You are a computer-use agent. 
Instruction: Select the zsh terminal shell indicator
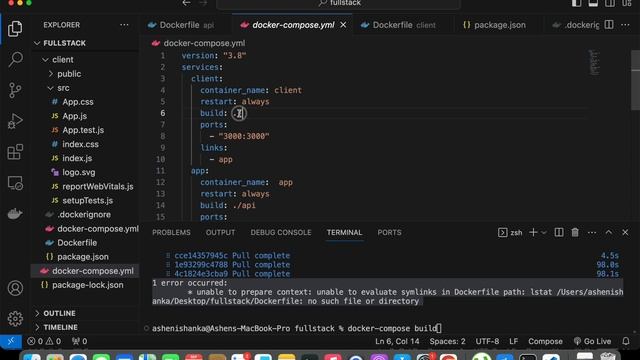(x=510, y=232)
